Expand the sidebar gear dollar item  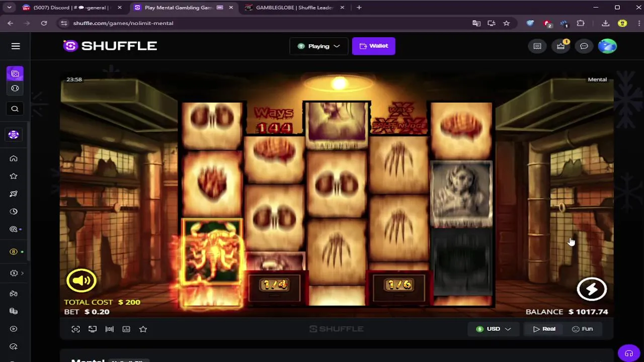click(17, 273)
